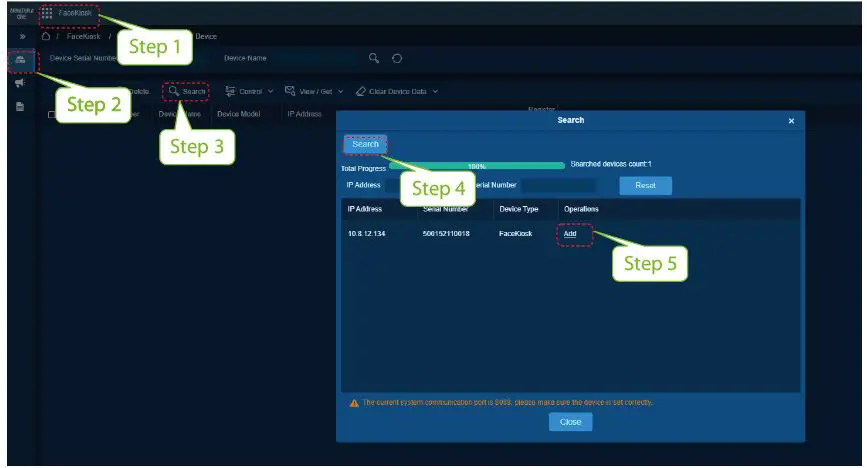Open the Control dropdown in the toolbar
The width and height of the screenshot is (867, 468).
(249, 91)
